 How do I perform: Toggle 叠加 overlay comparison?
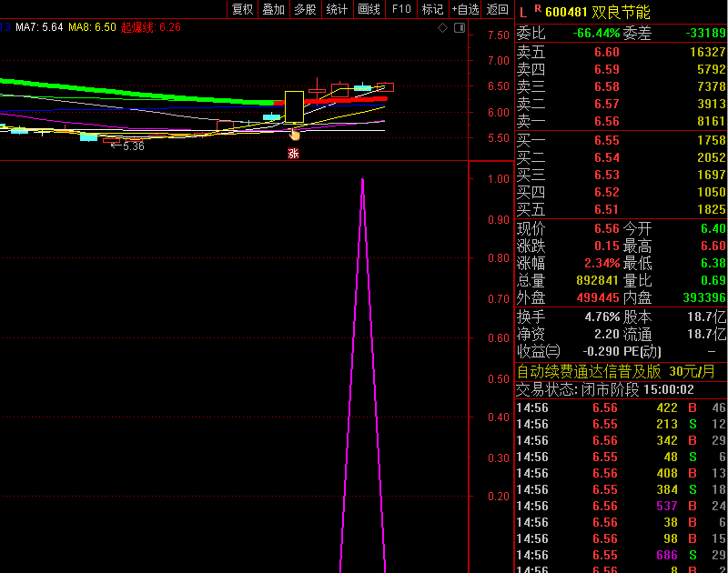tap(273, 9)
